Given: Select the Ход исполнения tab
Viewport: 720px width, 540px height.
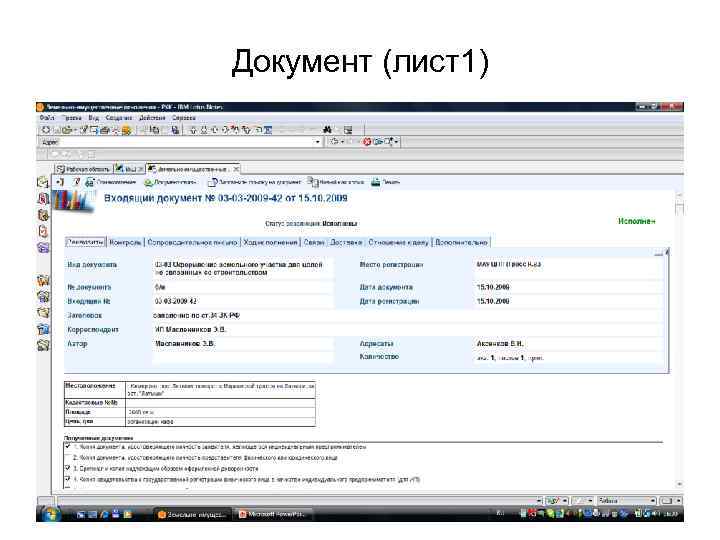Looking at the screenshot, I should point(270,242).
